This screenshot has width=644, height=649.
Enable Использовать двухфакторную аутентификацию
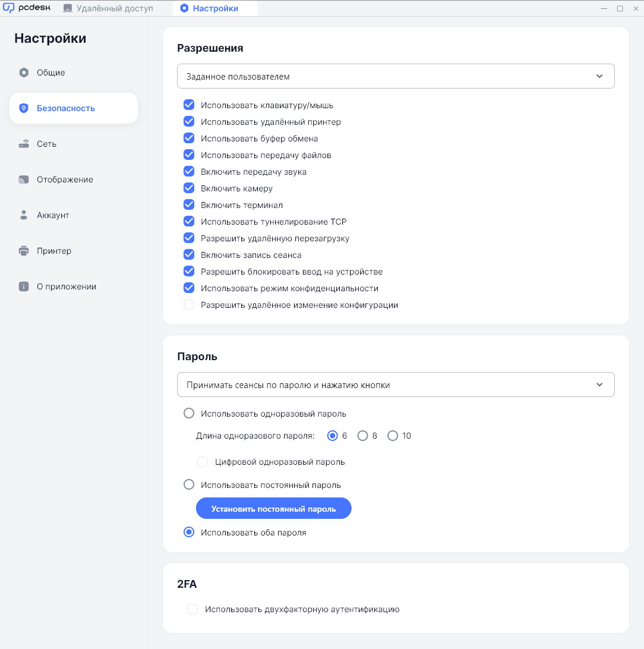pos(192,609)
